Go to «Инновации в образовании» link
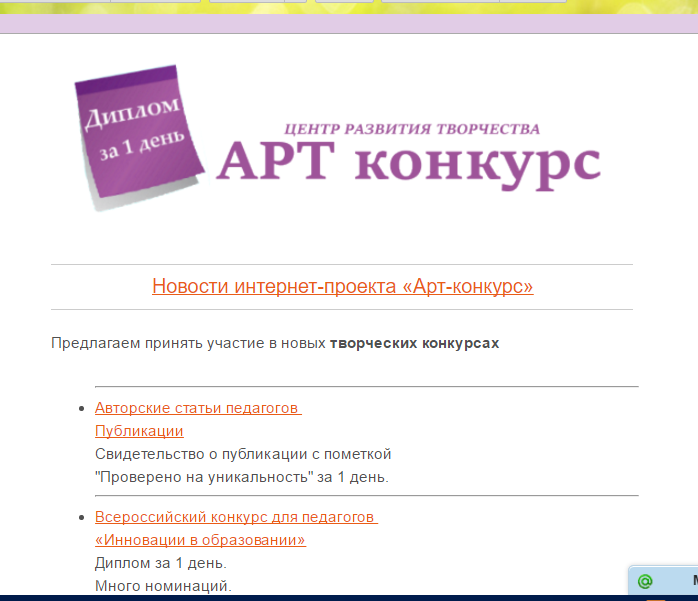Viewport: 698px width, 601px height. pos(200,540)
